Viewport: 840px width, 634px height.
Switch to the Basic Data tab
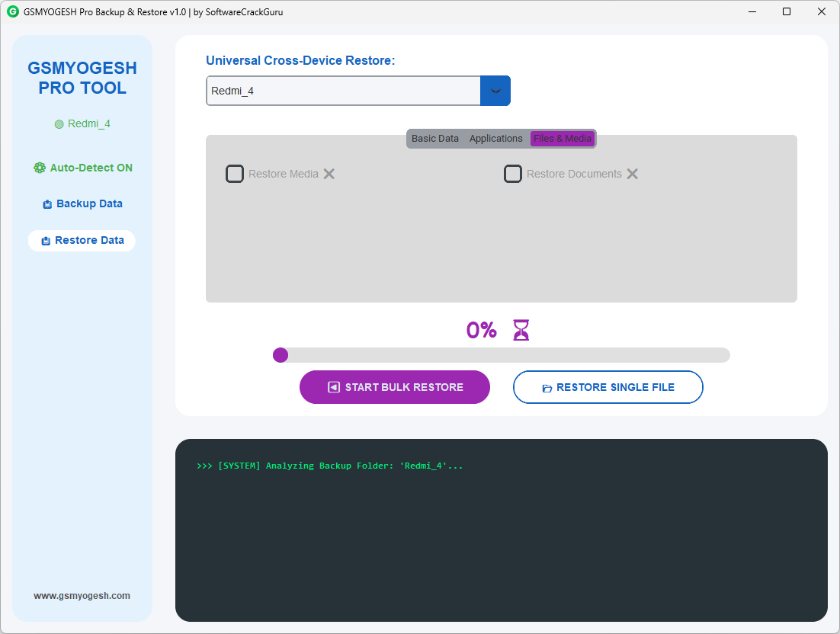435,139
